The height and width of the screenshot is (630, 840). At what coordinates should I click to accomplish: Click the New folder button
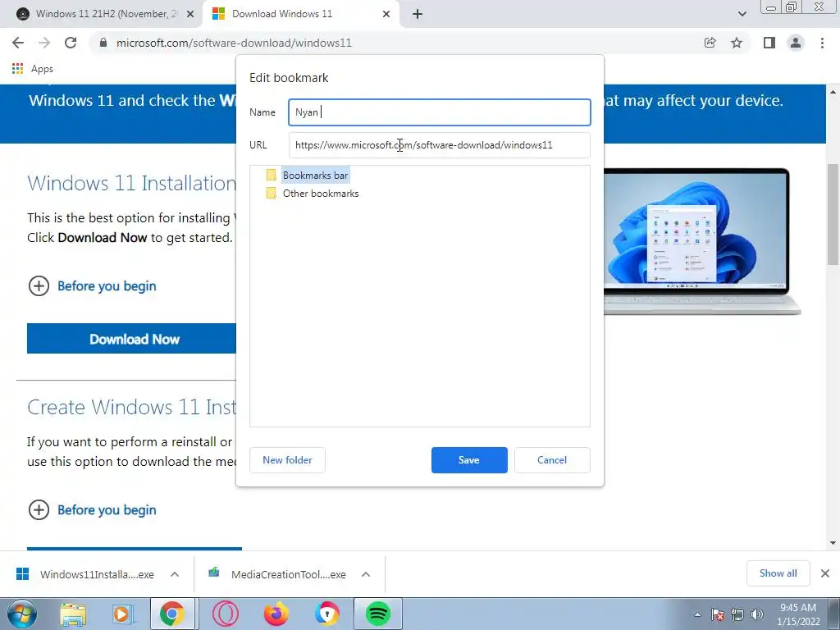287,460
